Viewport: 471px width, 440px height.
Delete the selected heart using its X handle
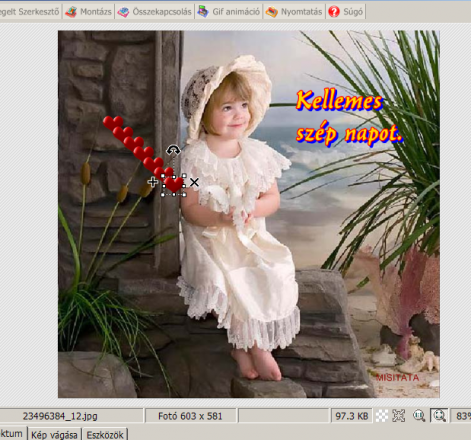[194, 182]
